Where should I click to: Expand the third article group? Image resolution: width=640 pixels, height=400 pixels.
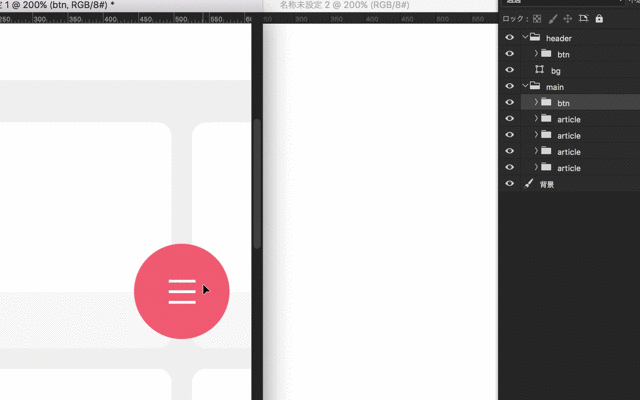[536, 151]
